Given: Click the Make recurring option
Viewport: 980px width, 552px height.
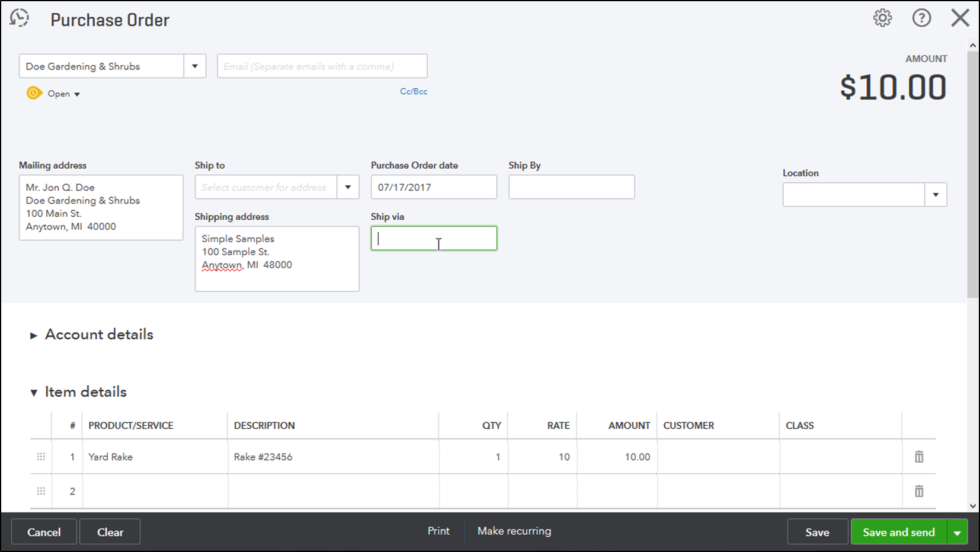Looking at the screenshot, I should 514,531.
